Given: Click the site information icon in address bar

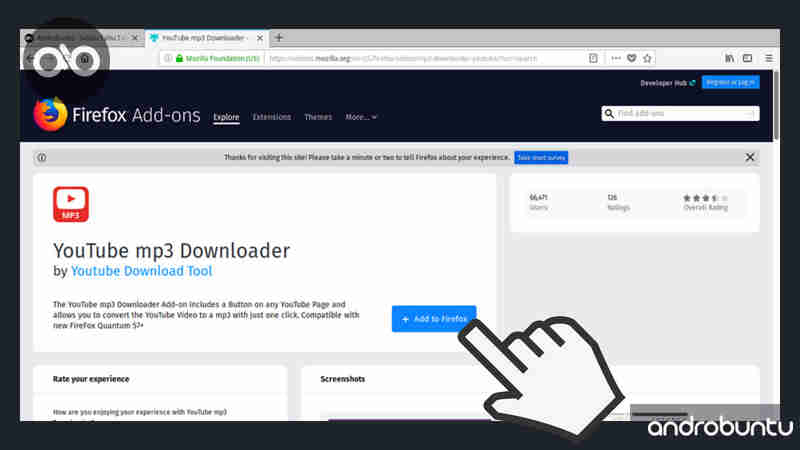Looking at the screenshot, I should pos(168,58).
